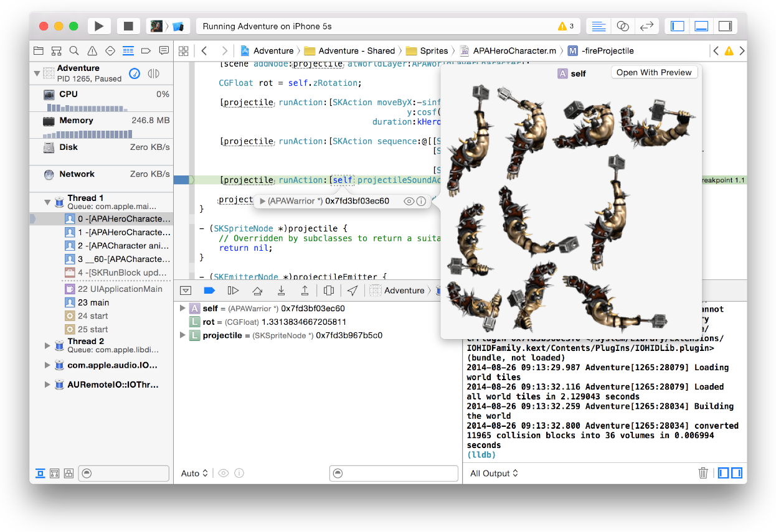
Task: Step over the current line
Action: click(256, 290)
